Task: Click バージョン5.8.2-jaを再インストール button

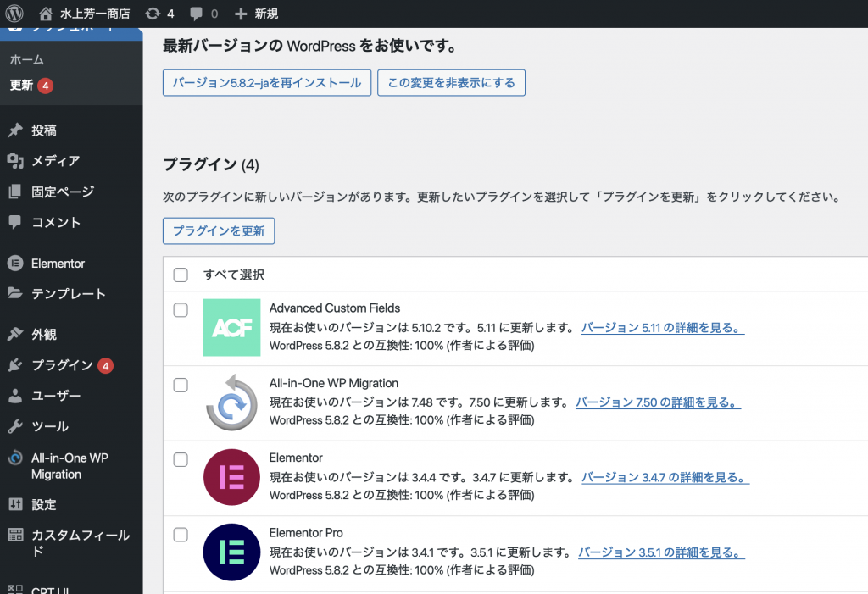Action: (x=267, y=83)
